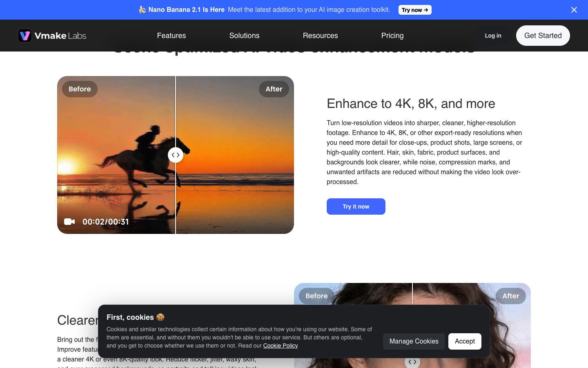Click the cookie emoji icon
This screenshot has height=368, width=588.
(x=160, y=317)
